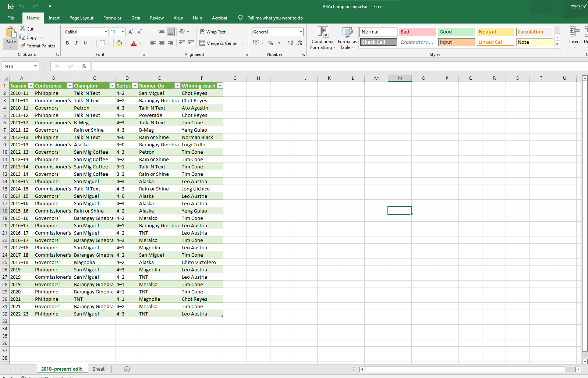
Task: Expand the font size dropdown
Action: click(x=123, y=32)
